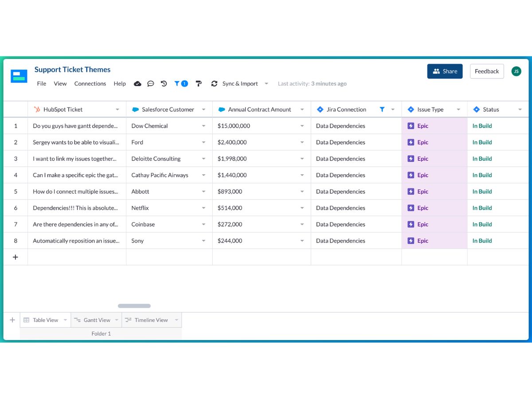Select Folder 1 label
Viewport: 532px width, 399px height.
pyautogui.click(x=101, y=334)
